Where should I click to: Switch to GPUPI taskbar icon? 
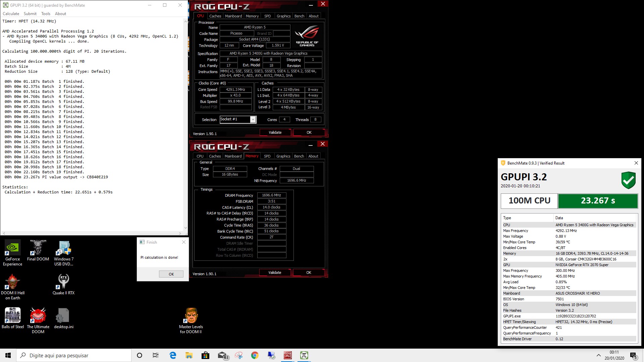pyautogui.click(x=304, y=355)
